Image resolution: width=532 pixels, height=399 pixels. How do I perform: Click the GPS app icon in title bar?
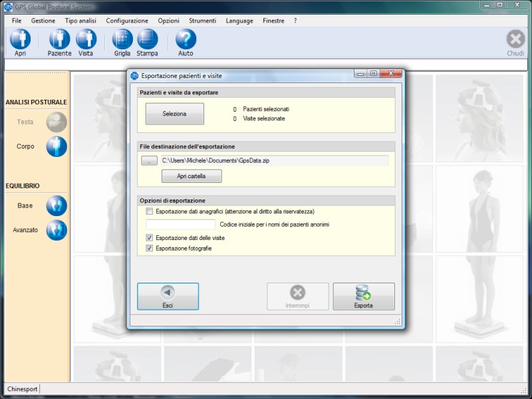[x=8, y=7]
